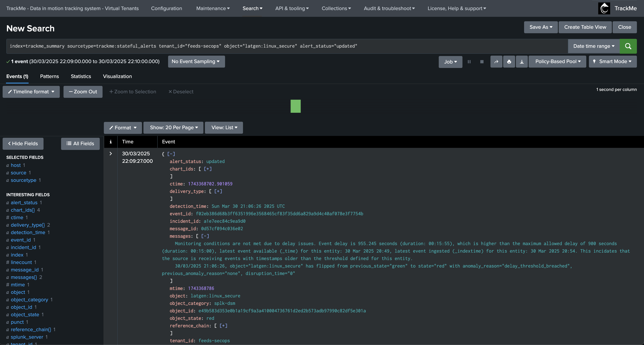Open the messages{} field in sidebar
Image resolution: width=644 pixels, height=345 pixels.
[x=24, y=277]
